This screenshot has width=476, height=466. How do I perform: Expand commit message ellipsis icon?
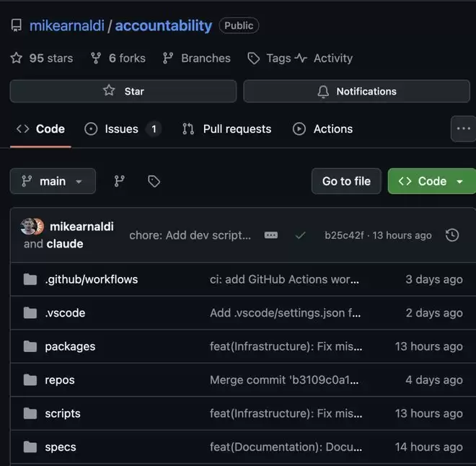point(271,235)
